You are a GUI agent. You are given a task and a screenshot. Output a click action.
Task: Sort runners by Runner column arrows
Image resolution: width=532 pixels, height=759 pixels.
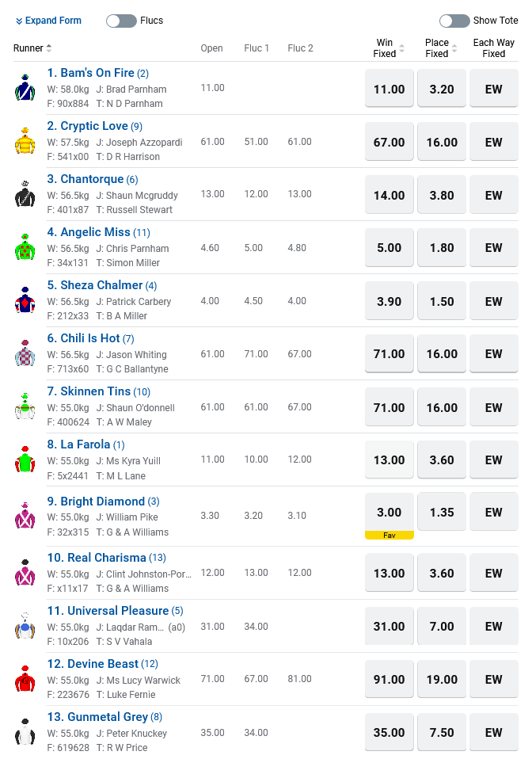coord(49,48)
